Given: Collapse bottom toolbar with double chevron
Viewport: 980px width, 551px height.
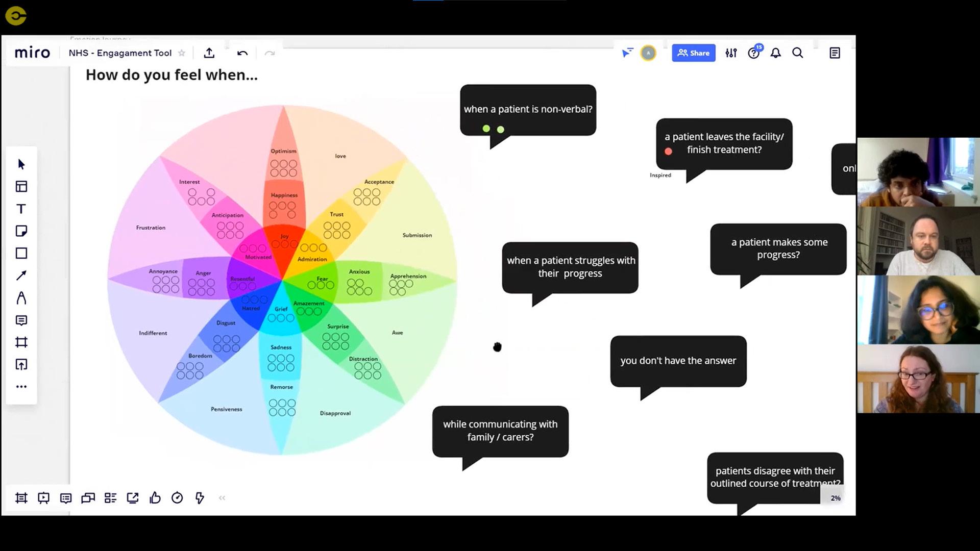Looking at the screenshot, I should (x=222, y=498).
